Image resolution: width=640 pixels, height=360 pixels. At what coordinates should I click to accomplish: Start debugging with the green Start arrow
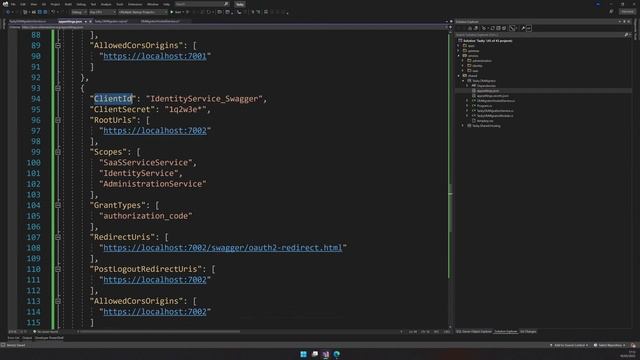pos(172,12)
